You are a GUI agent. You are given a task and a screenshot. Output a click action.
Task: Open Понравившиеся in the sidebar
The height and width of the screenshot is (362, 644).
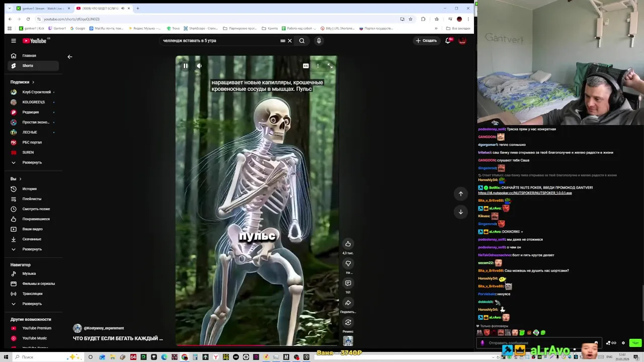[x=33, y=219]
